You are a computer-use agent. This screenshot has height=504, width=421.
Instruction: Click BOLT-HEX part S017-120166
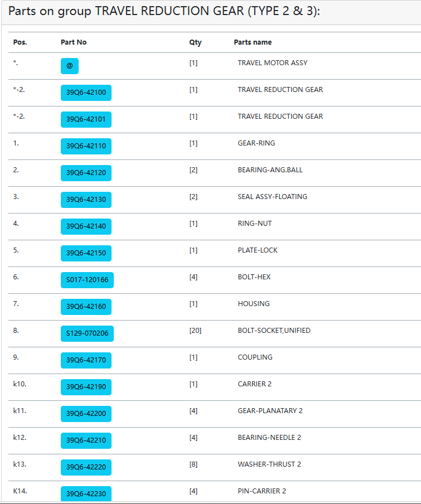87,280
